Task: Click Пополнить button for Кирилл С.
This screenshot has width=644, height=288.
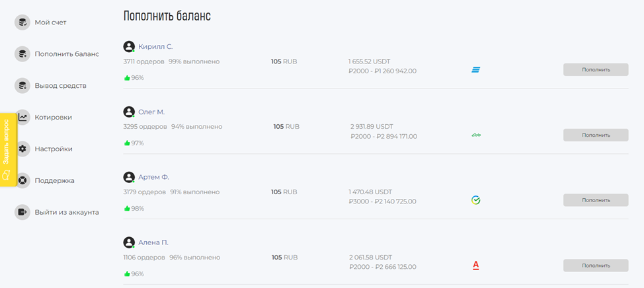Action: click(x=596, y=70)
